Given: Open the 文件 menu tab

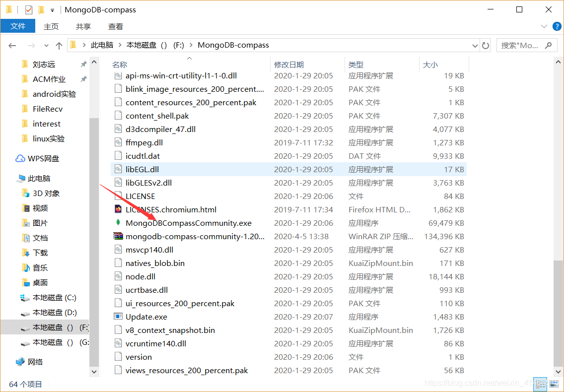Looking at the screenshot, I should coord(18,26).
